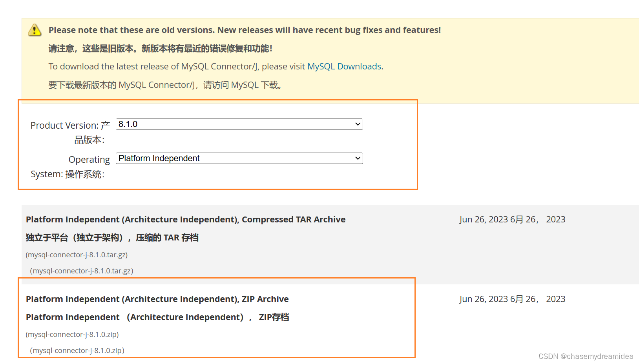
Task: Open the Product Version dropdown showing 8.1.0
Action: click(239, 124)
